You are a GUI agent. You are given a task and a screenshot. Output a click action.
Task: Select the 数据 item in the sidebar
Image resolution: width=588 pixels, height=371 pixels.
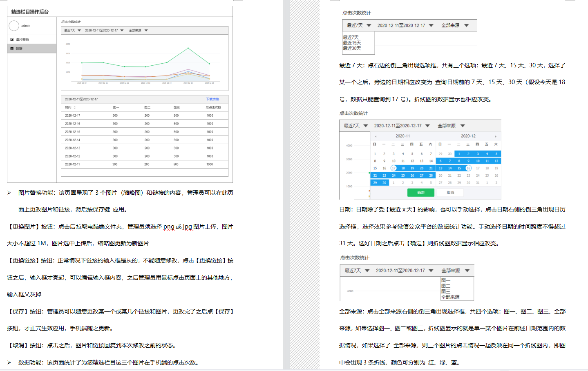coord(32,49)
